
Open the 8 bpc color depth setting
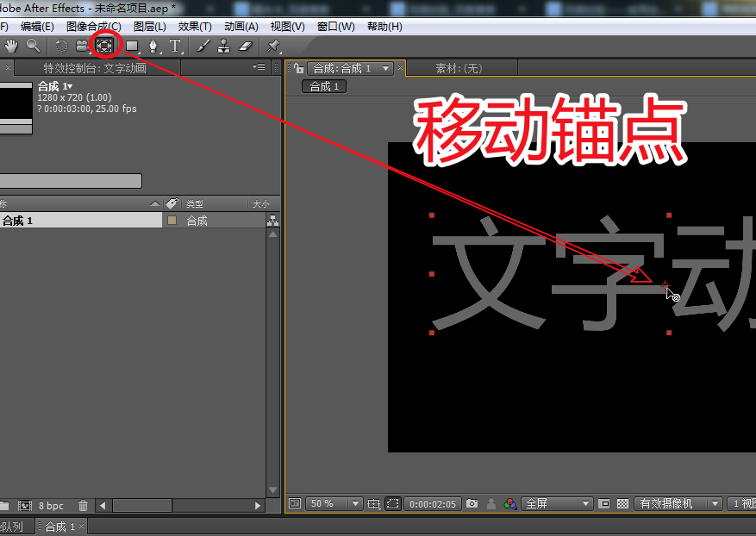(51, 506)
